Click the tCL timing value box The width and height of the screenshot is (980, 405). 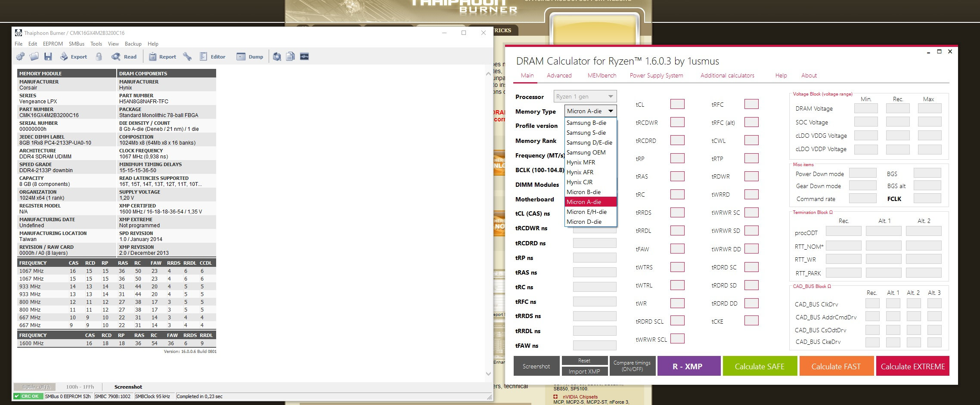(x=677, y=104)
